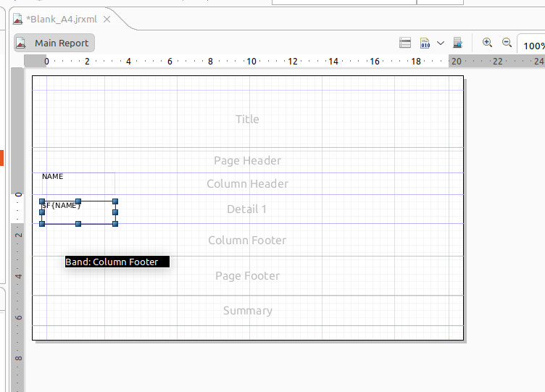Select the Title band

click(x=246, y=119)
